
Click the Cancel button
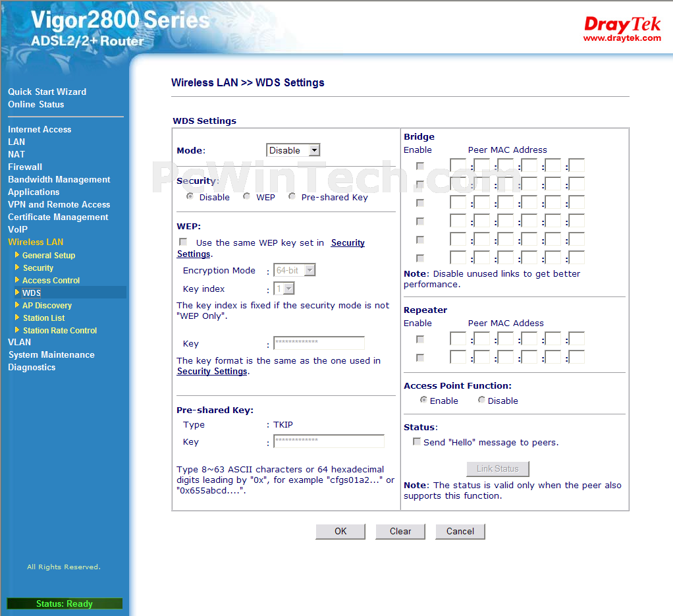pyautogui.click(x=460, y=531)
